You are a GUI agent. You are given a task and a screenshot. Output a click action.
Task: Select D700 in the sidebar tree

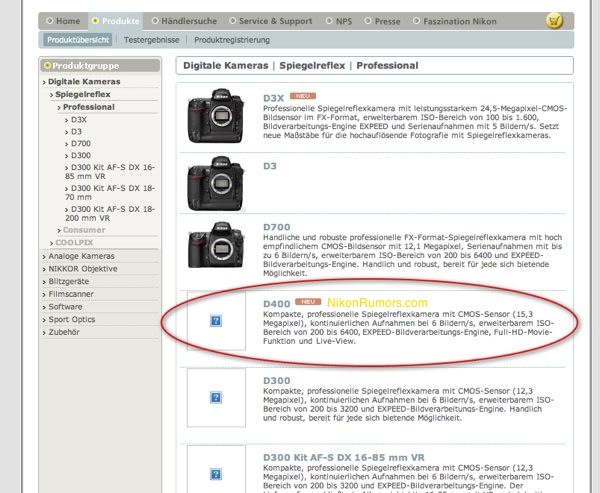pyautogui.click(x=78, y=143)
